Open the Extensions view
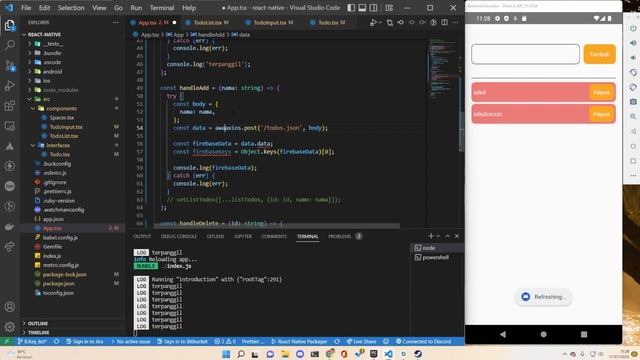Image resolution: width=640 pixels, height=360 pixels. click(9, 106)
